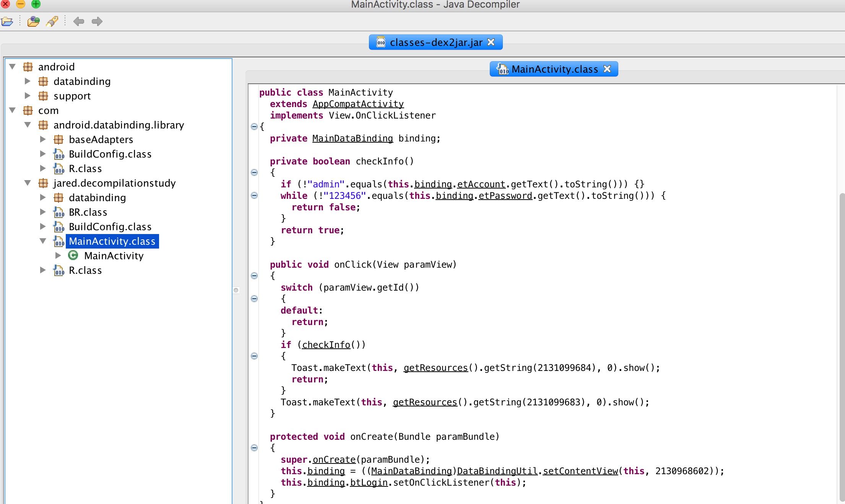Image resolution: width=845 pixels, height=504 pixels.
Task: Click the Open File folder icon
Action: (x=7, y=21)
